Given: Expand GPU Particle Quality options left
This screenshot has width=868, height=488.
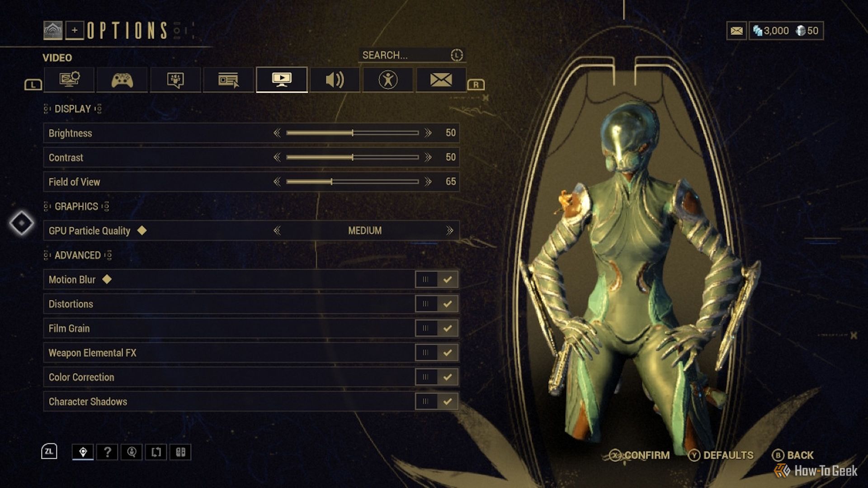Looking at the screenshot, I should coord(276,230).
